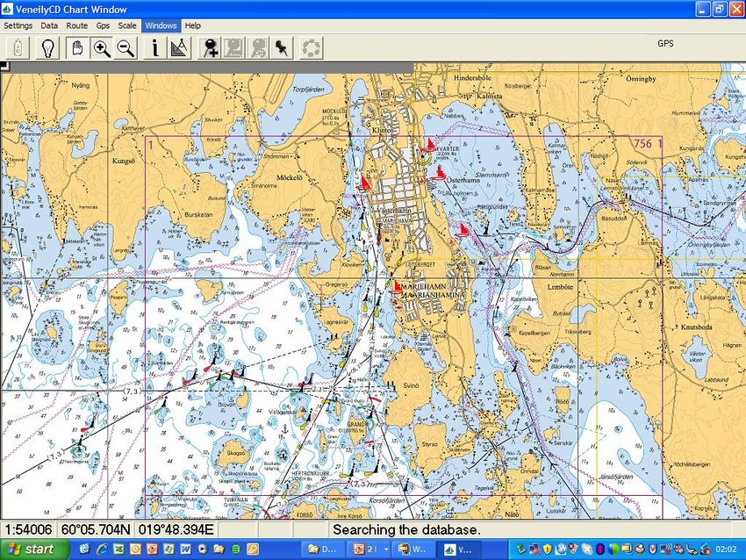Screen dimensions: 746x560
Task: Launch Internet Explorer from quick launch
Action: (x=102, y=549)
